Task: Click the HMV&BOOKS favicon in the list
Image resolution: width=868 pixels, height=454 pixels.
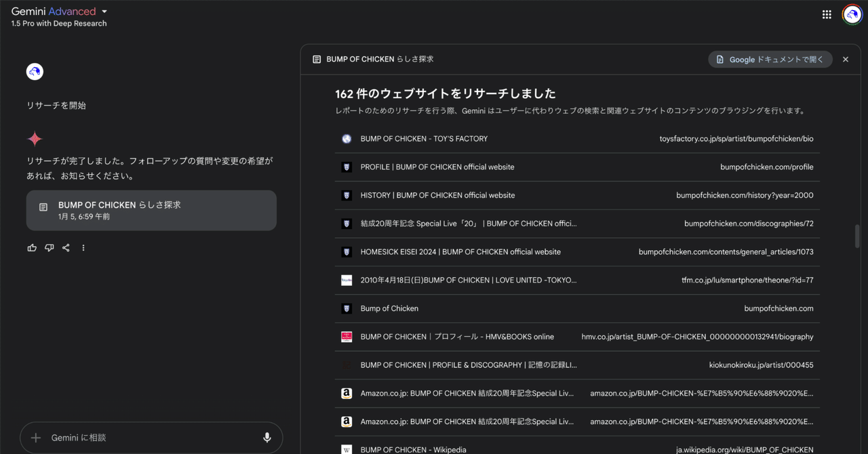Action: point(346,336)
